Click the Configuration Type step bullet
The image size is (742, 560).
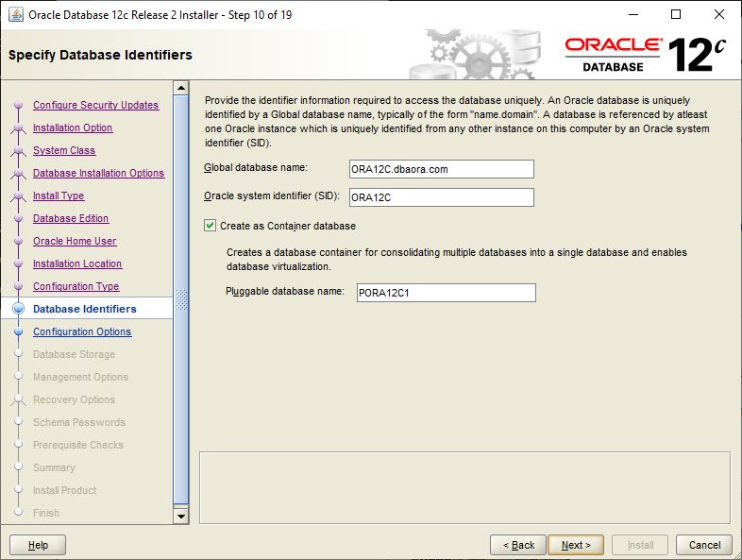[19, 286]
